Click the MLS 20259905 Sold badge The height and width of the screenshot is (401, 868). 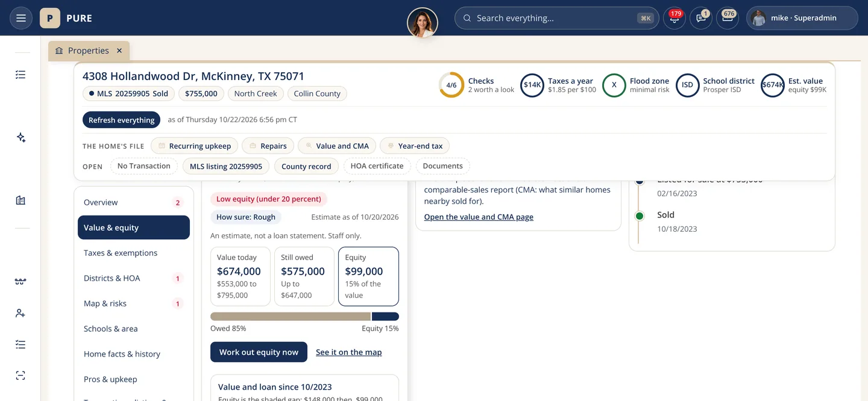coord(129,93)
